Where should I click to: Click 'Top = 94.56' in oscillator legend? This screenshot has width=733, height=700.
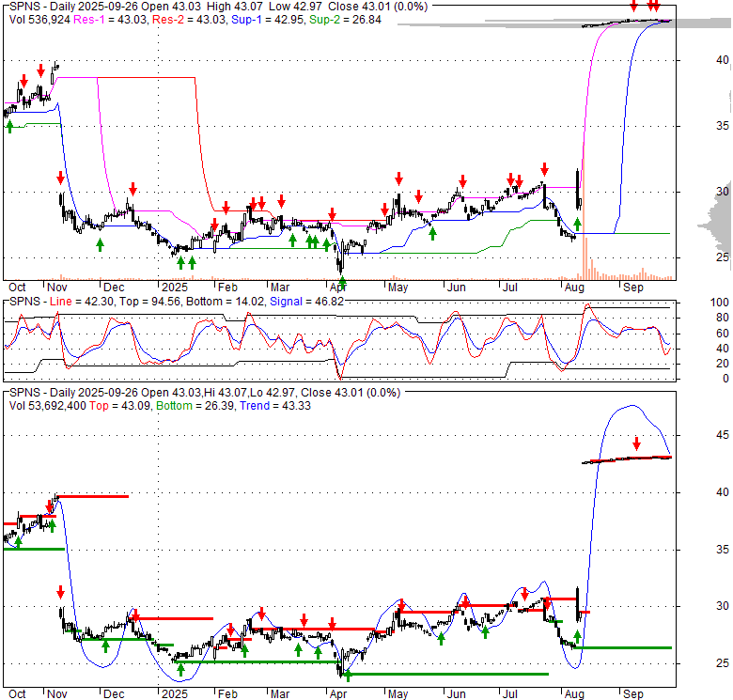pos(149,302)
